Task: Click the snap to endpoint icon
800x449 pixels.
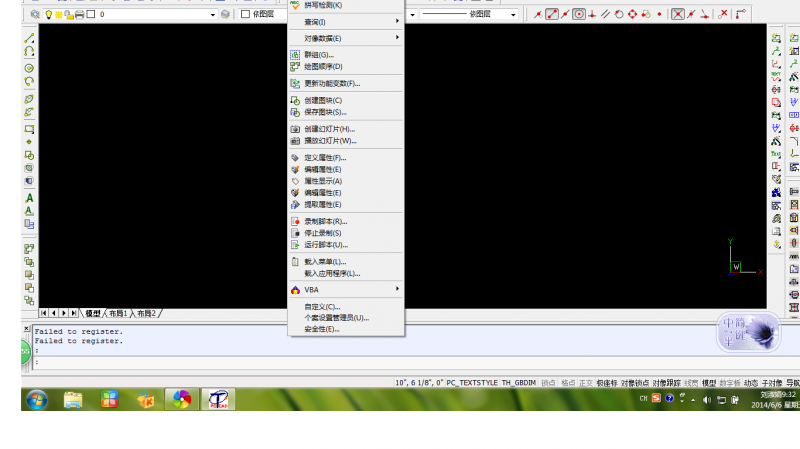Action: point(552,14)
